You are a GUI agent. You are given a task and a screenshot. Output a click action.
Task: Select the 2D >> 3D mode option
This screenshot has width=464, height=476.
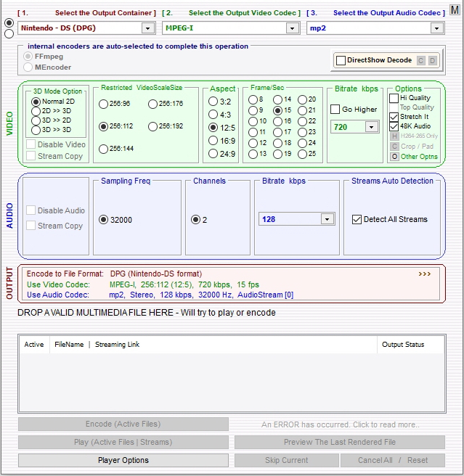[x=36, y=111]
